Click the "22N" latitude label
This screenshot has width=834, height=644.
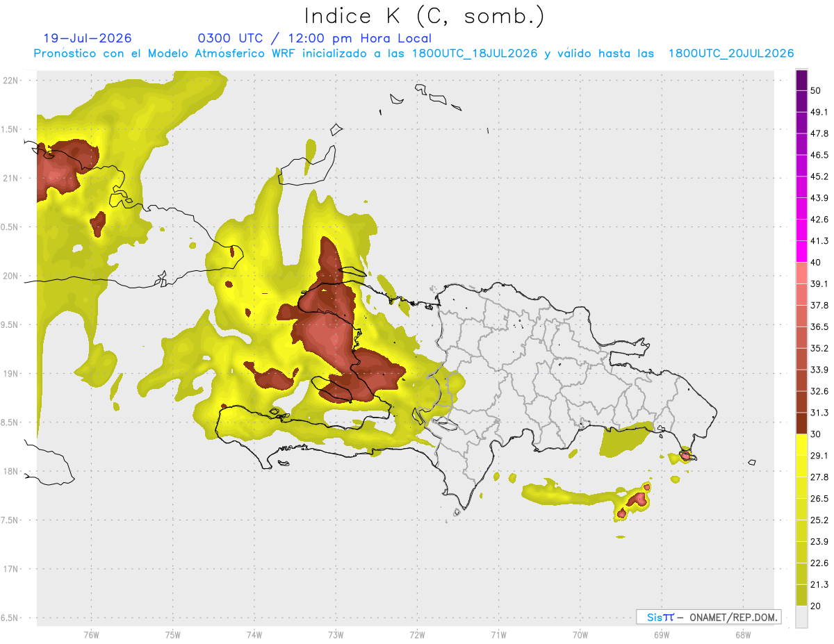[10, 80]
